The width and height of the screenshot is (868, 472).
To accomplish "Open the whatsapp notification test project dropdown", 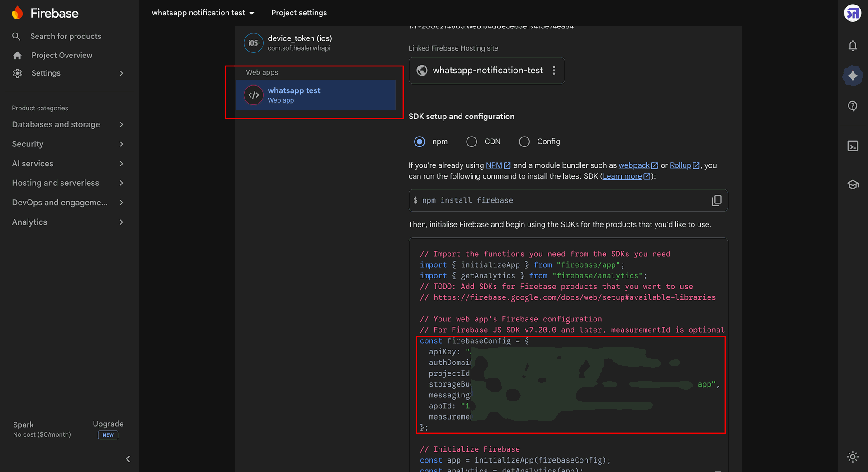I will [x=203, y=13].
